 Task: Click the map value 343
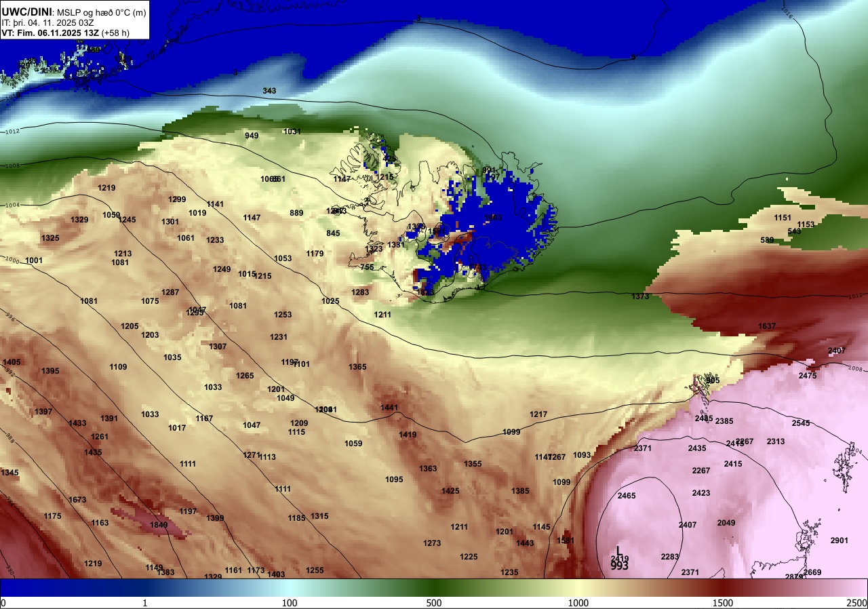269,91
